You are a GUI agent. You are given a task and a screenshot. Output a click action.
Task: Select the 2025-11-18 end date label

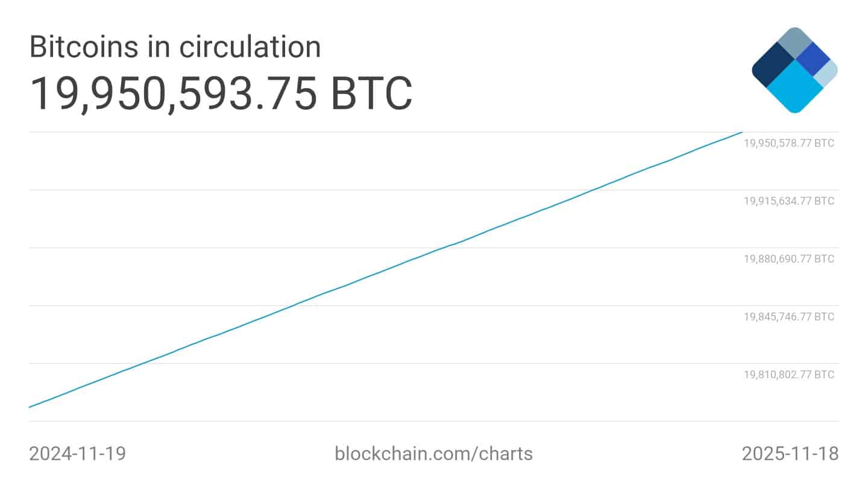[790, 453]
